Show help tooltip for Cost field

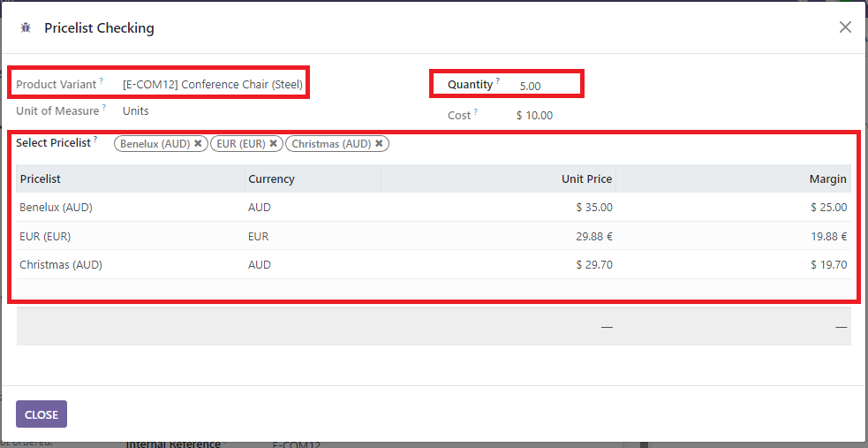click(x=476, y=112)
